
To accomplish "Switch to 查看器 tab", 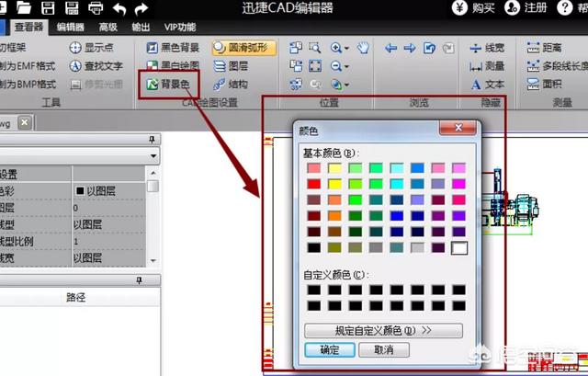I will 28,27.
